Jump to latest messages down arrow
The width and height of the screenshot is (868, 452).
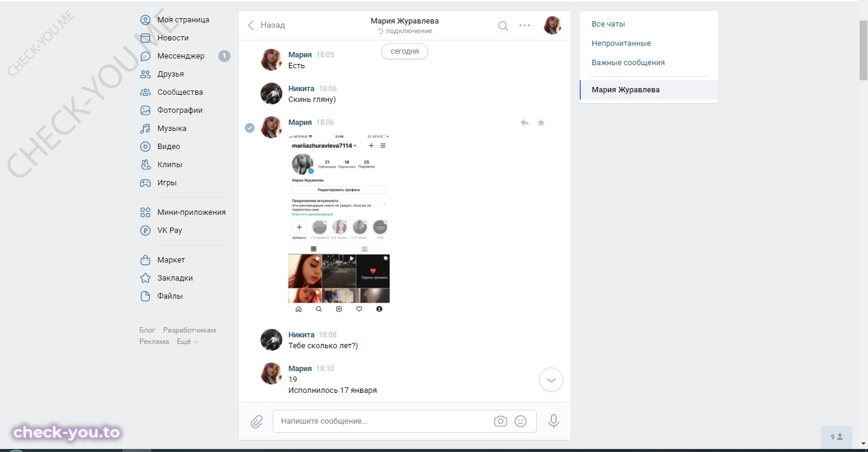(x=551, y=380)
